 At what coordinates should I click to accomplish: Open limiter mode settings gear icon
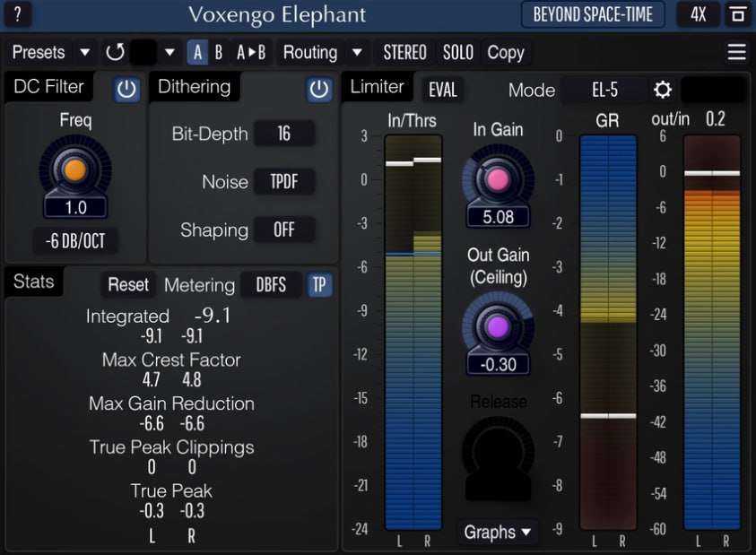pos(663,90)
